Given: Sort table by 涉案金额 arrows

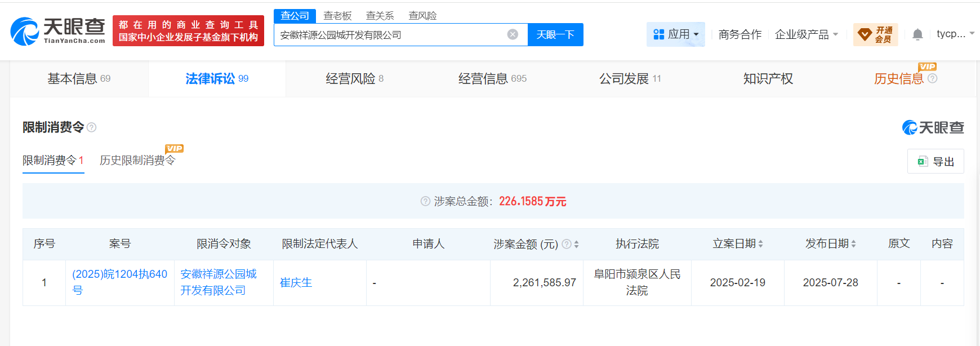Looking at the screenshot, I should click(x=576, y=244).
